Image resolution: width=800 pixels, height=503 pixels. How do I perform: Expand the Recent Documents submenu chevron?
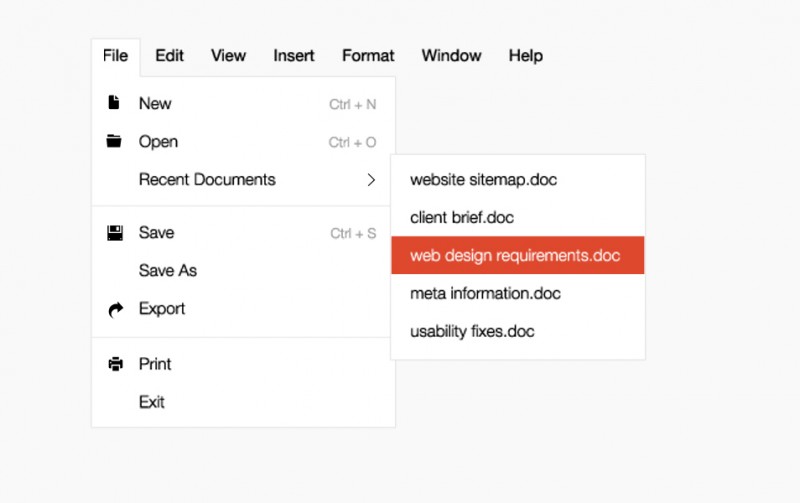tap(371, 180)
